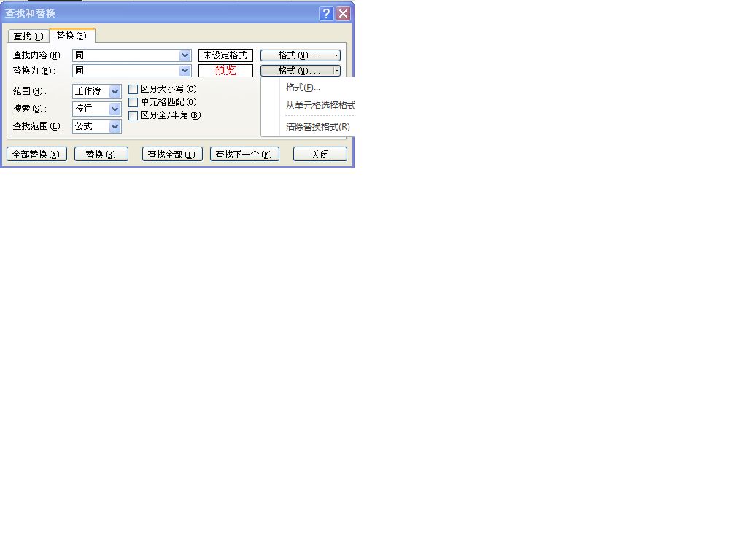This screenshot has width=747, height=560.
Task: Enable the 区分大小写 checkbox
Action: [x=133, y=89]
